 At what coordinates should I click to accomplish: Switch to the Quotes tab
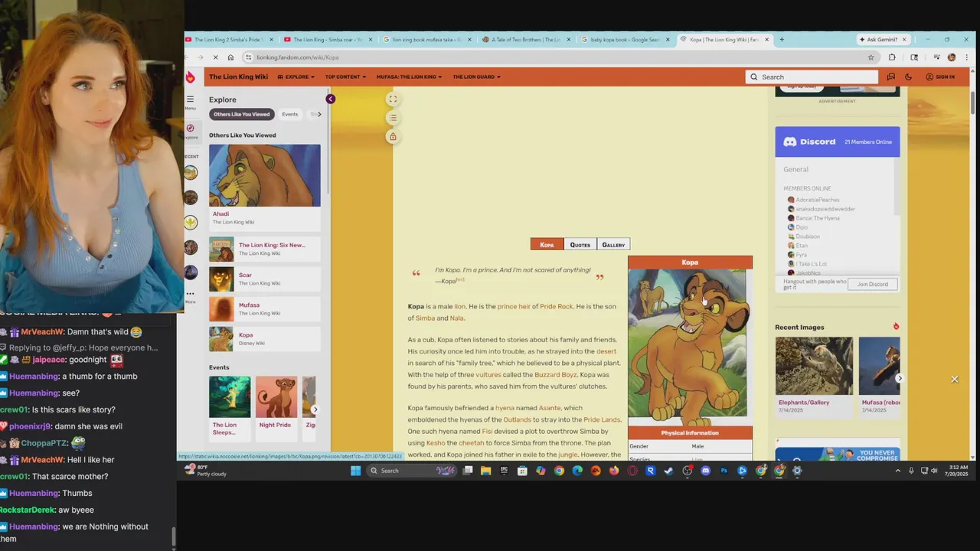(580, 244)
